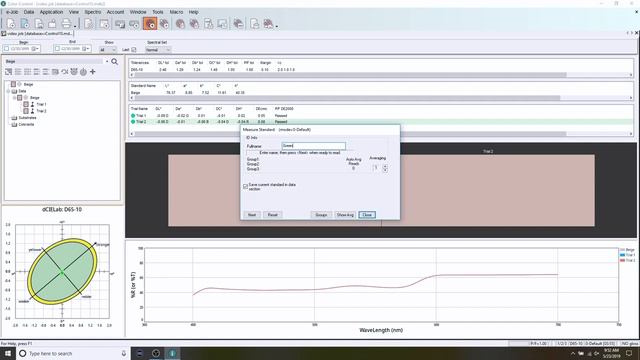Select the Colorants folder in the tree
640x360 pixels.
[26, 124]
